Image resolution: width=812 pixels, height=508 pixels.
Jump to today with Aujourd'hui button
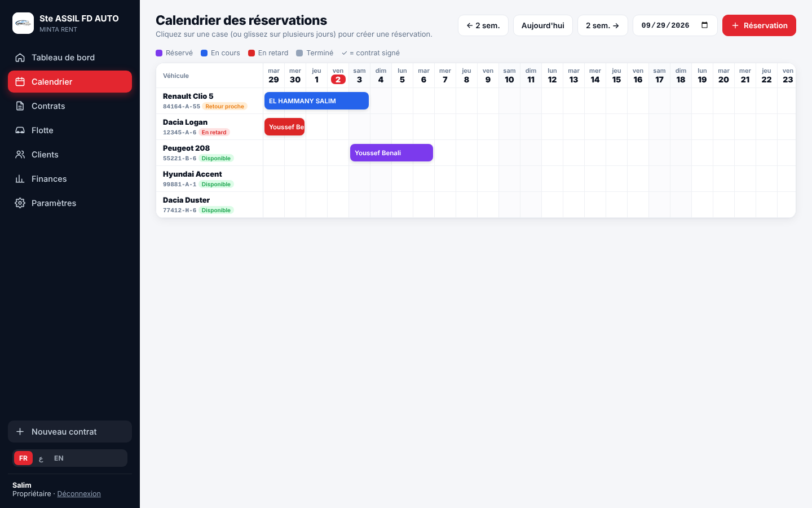543,25
